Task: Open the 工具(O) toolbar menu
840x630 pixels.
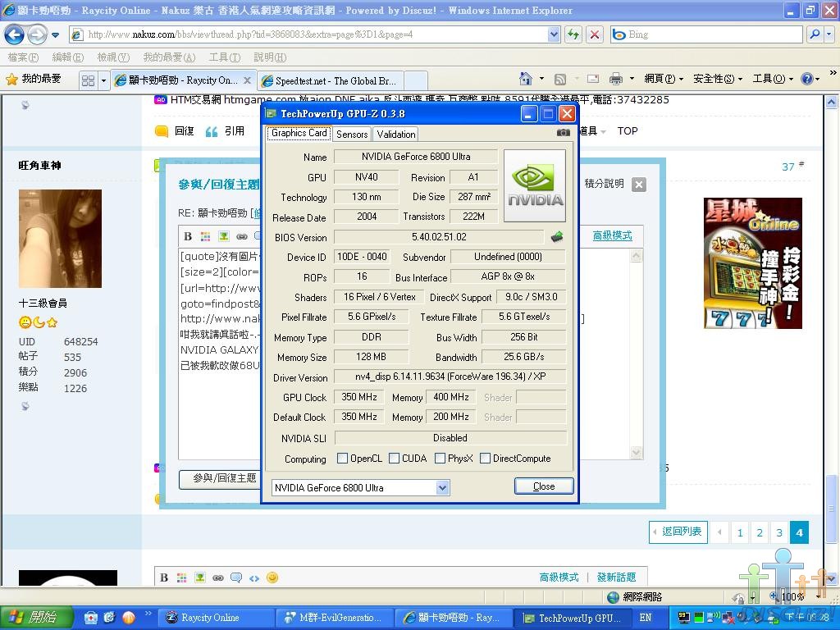Action: 773,80
